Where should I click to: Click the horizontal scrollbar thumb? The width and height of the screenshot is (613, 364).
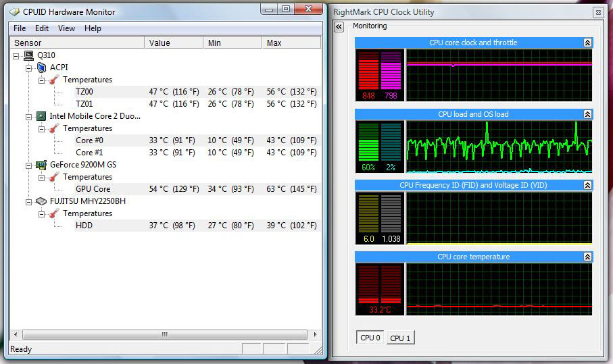coord(165,334)
